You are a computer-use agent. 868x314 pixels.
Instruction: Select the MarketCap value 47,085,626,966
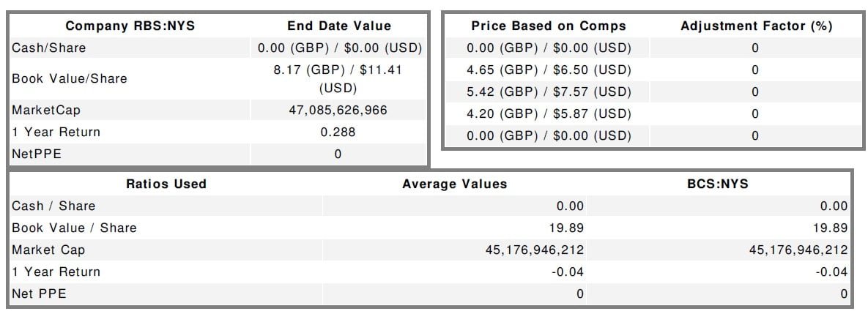[x=338, y=111]
